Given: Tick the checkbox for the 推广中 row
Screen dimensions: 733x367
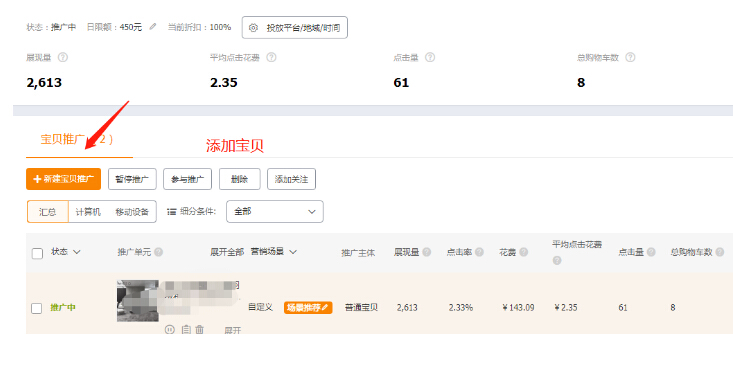Looking at the screenshot, I should (x=36, y=308).
